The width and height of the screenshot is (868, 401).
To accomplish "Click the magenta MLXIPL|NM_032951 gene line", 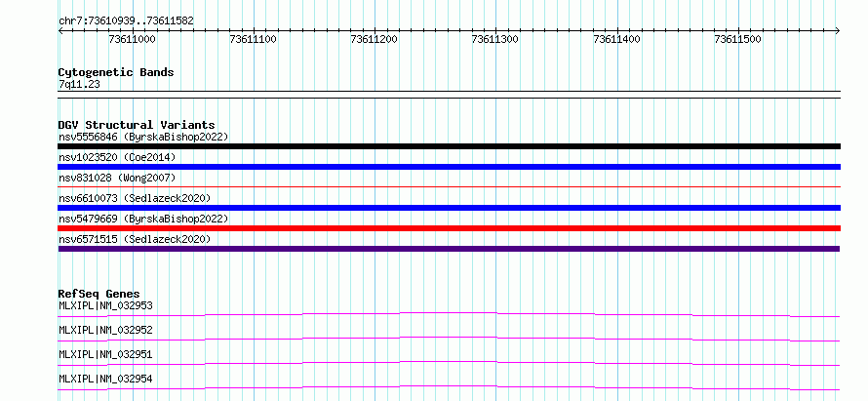I will coord(449,363).
